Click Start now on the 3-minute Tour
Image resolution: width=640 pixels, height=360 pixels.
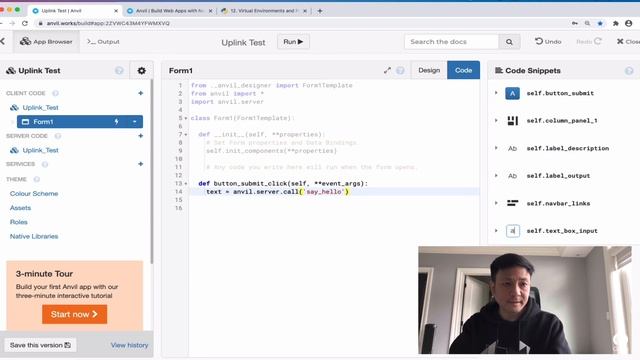pyautogui.click(x=74, y=314)
